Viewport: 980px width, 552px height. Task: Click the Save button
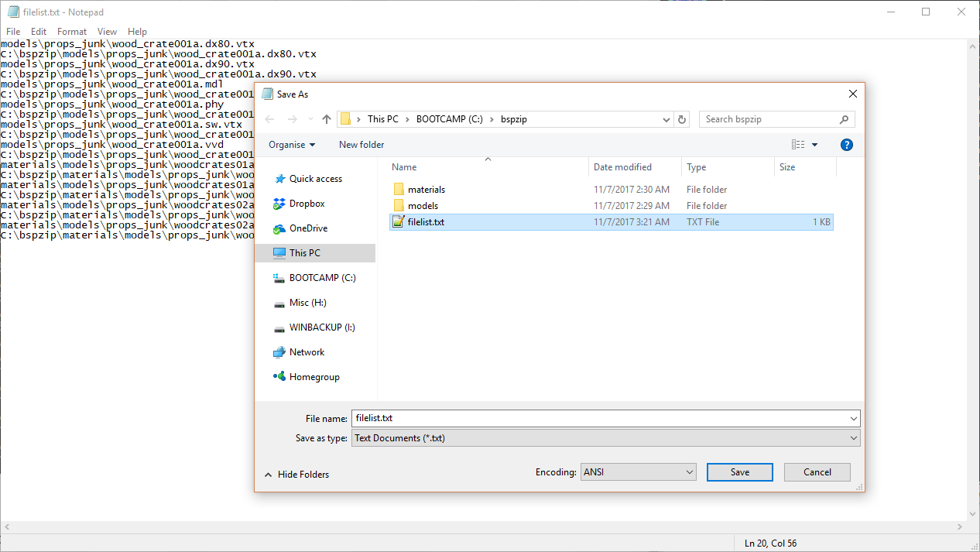[739, 472]
